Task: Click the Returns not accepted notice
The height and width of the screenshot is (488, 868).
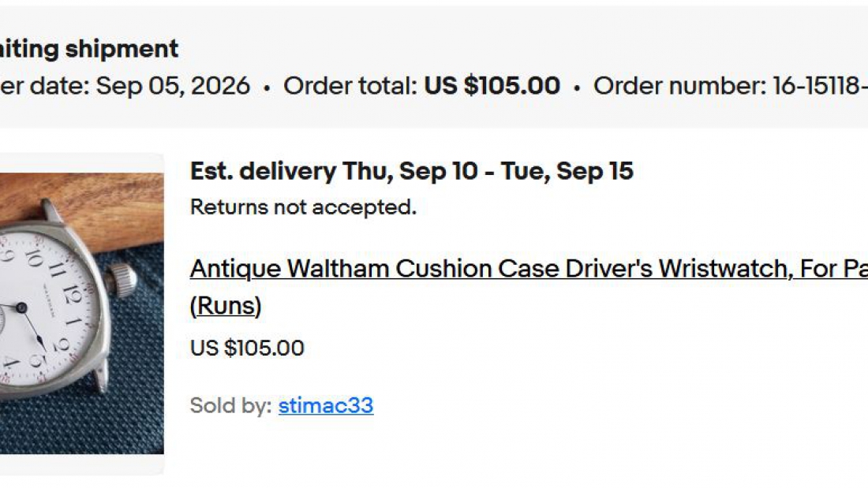Action: [x=303, y=207]
